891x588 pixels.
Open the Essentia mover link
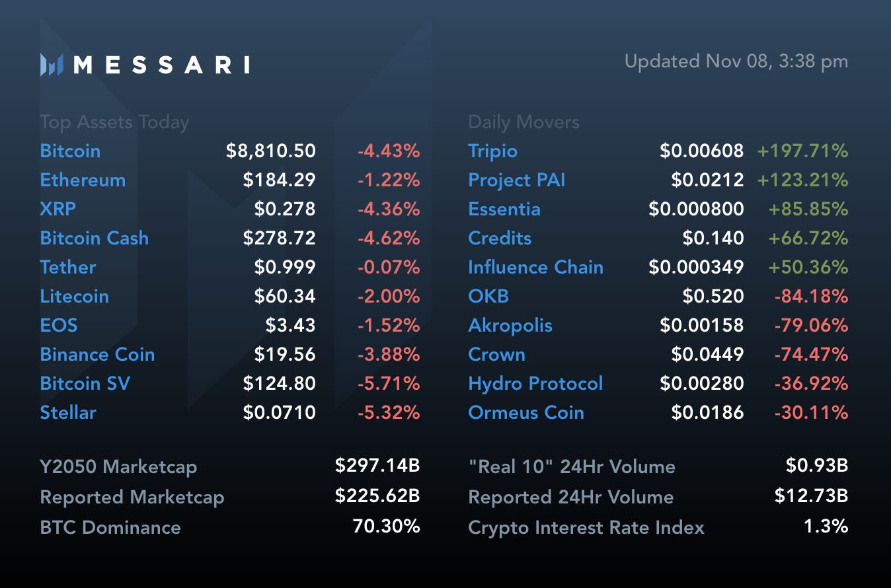point(504,209)
